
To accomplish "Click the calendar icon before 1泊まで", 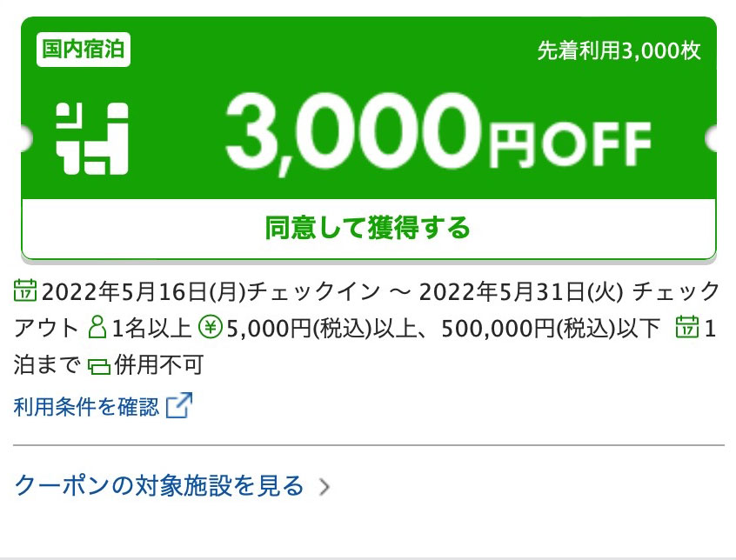I will tap(687, 327).
